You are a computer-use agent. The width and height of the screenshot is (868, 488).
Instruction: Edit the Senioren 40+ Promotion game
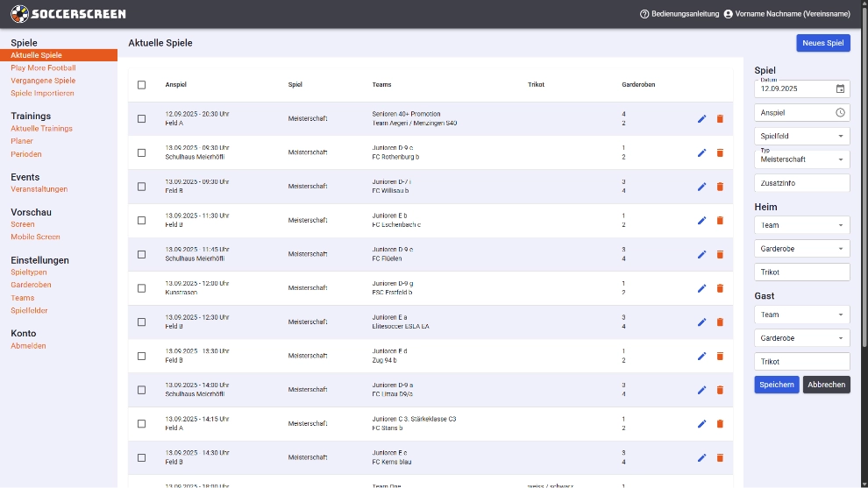coord(701,119)
